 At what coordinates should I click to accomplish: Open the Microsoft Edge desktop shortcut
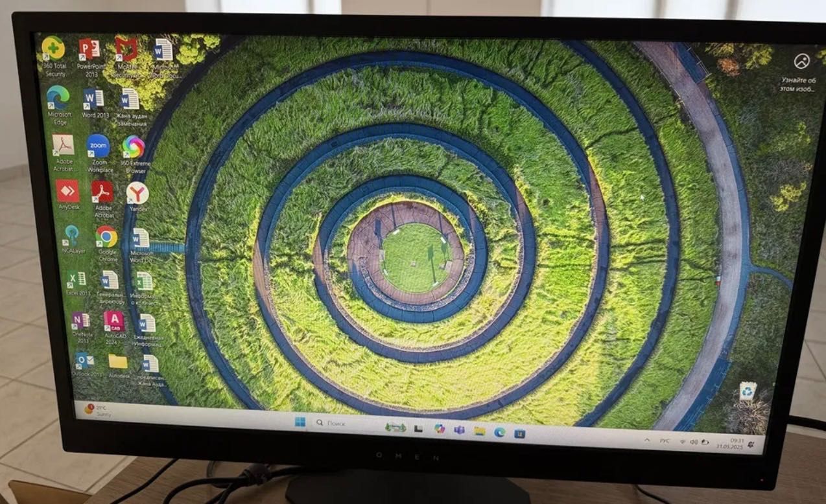pyautogui.click(x=58, y=105)
